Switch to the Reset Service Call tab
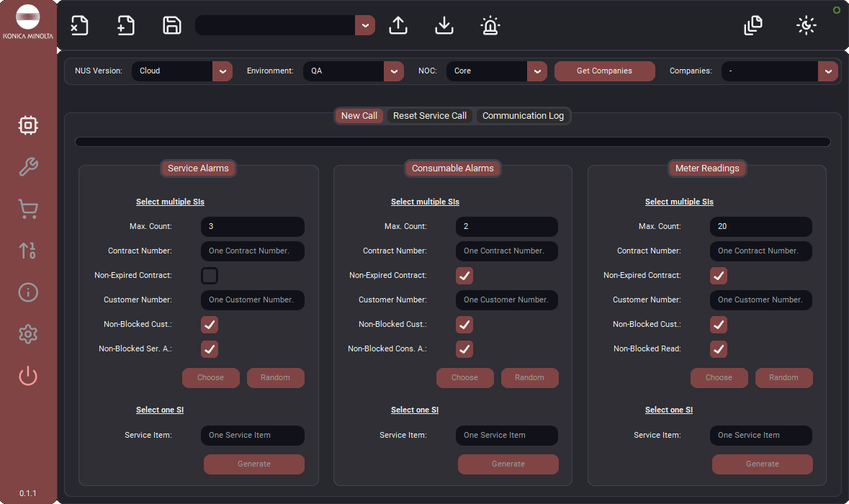 430,116
